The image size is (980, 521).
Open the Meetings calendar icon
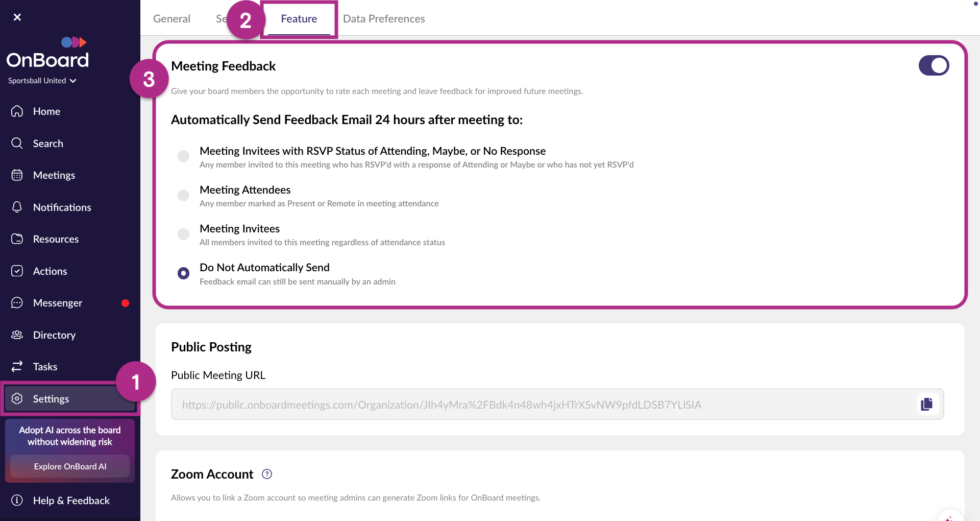pos(17,175)
